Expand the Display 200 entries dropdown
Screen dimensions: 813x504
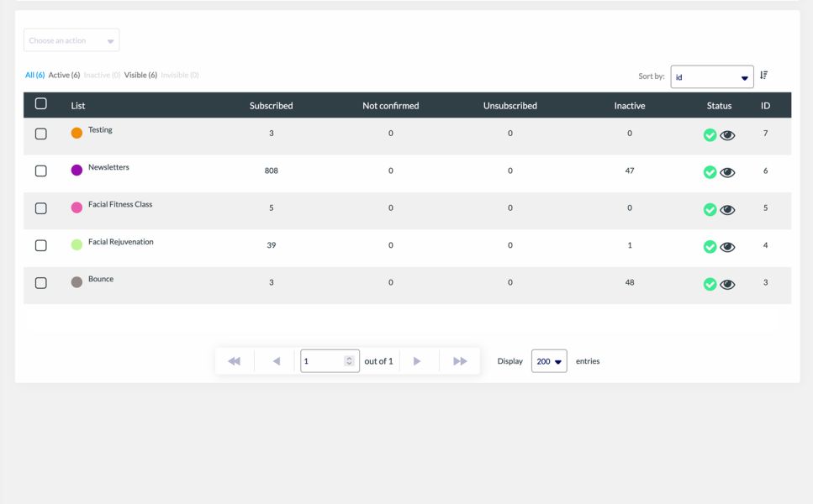point(549,361)
